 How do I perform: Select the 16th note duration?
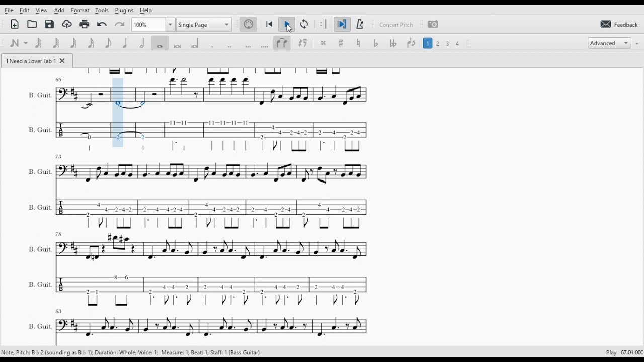coord(91,43)
